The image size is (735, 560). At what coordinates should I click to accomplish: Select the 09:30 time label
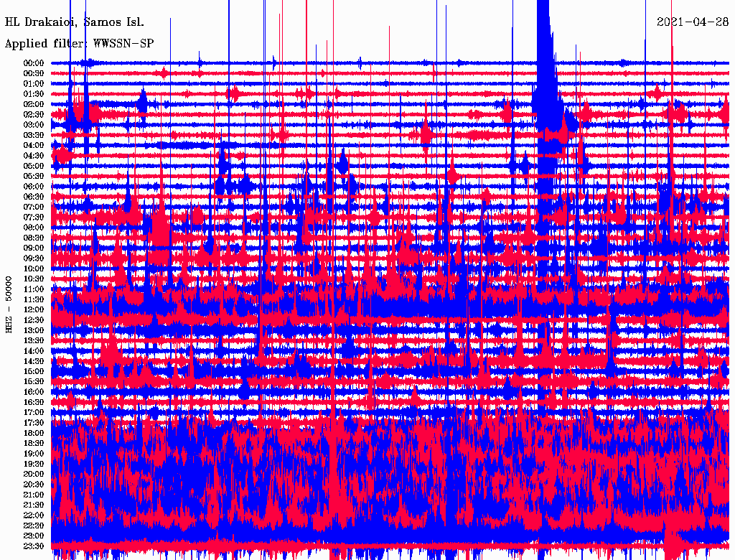(x=34, y=258)
